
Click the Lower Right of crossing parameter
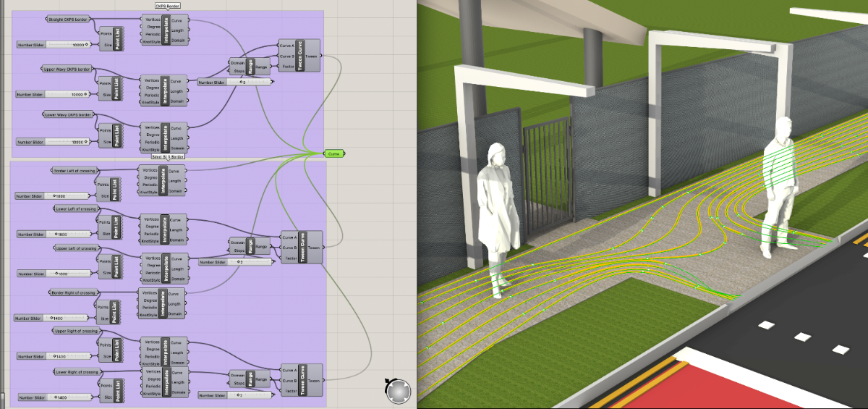point(77,372)
